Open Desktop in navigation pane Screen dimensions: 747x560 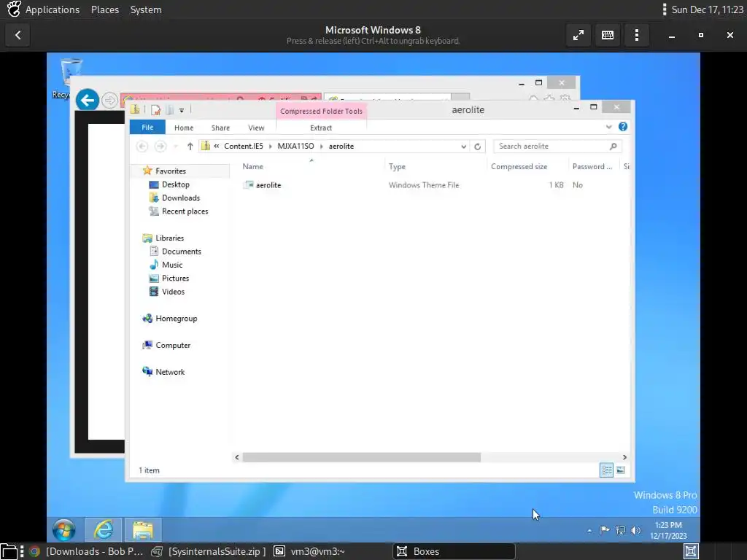[175, 184]
